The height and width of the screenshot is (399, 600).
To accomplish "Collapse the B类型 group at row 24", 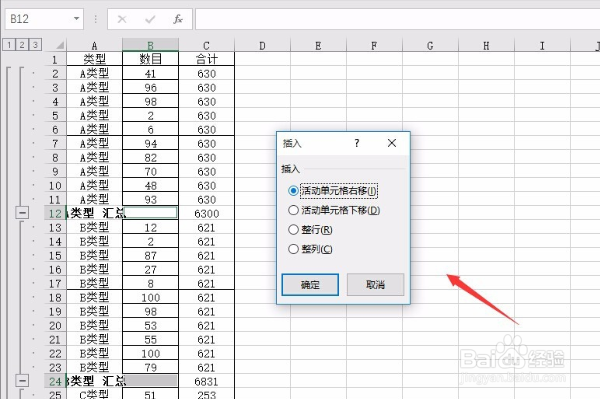I will (22, 381).
